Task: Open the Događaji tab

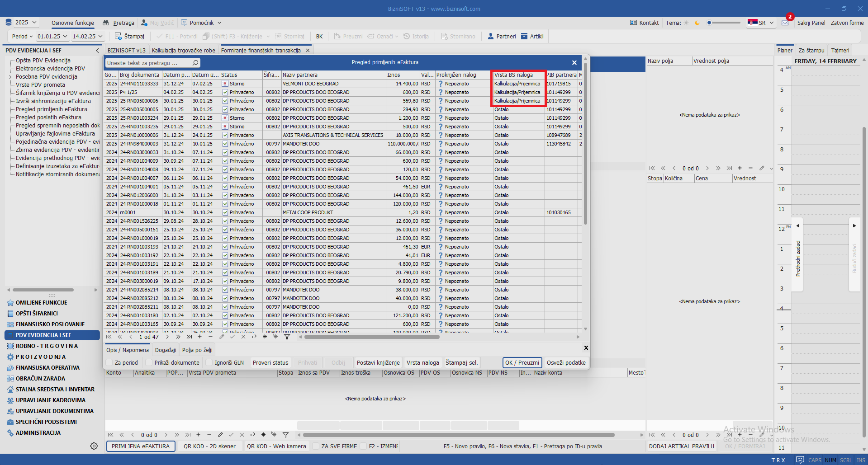Action: (166, 350)
